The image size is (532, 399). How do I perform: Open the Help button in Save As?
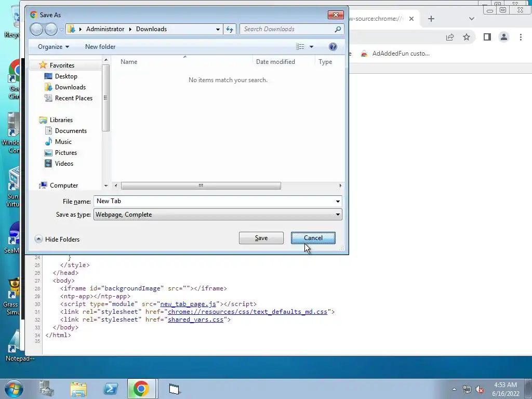(333, 47)
